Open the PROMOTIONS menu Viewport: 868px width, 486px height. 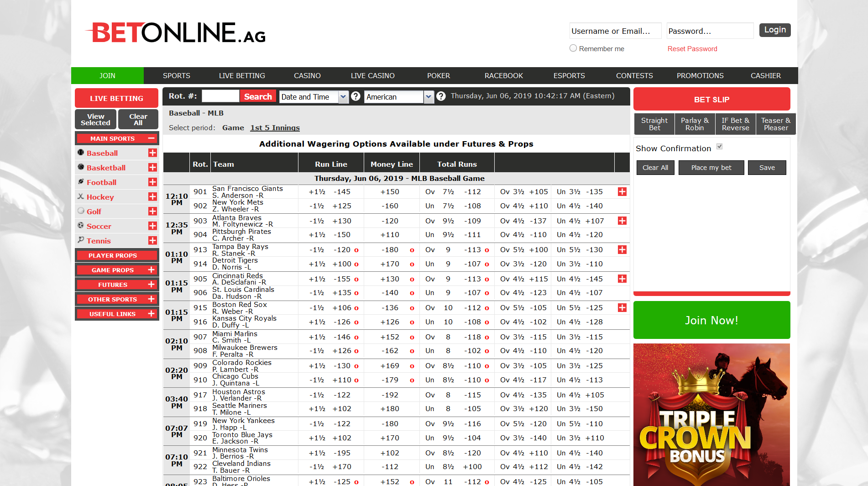[700, 76]
